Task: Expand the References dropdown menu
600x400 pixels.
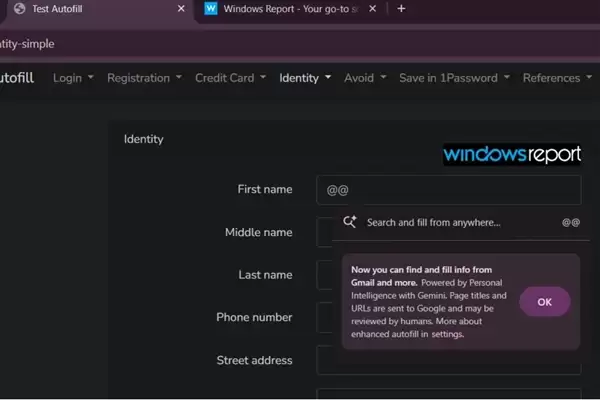Action: click(557, 78)
